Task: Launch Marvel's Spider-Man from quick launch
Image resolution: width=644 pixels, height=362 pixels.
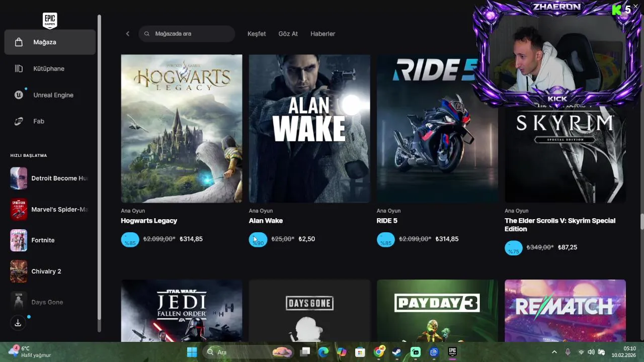Action: (50, 210)
